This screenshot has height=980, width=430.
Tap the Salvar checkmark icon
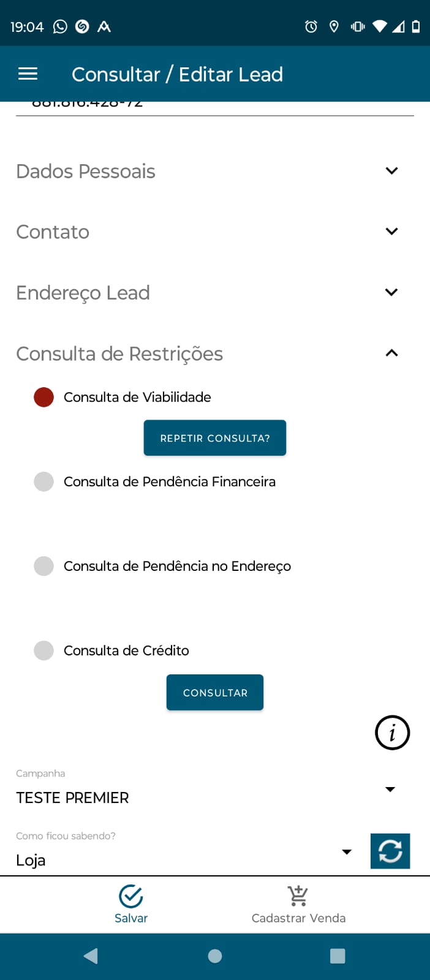point(131,896)
